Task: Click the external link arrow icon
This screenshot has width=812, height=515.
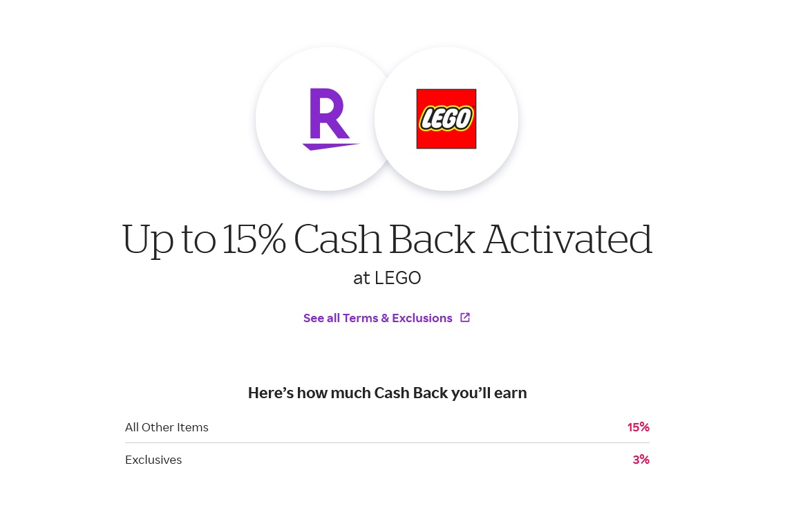Action: [x=465, y=317]
